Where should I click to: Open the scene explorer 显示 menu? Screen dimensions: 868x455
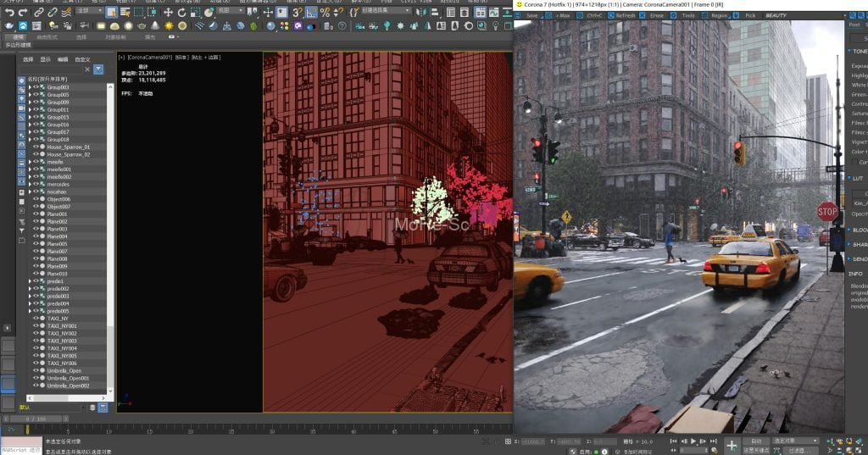point(46,59)
